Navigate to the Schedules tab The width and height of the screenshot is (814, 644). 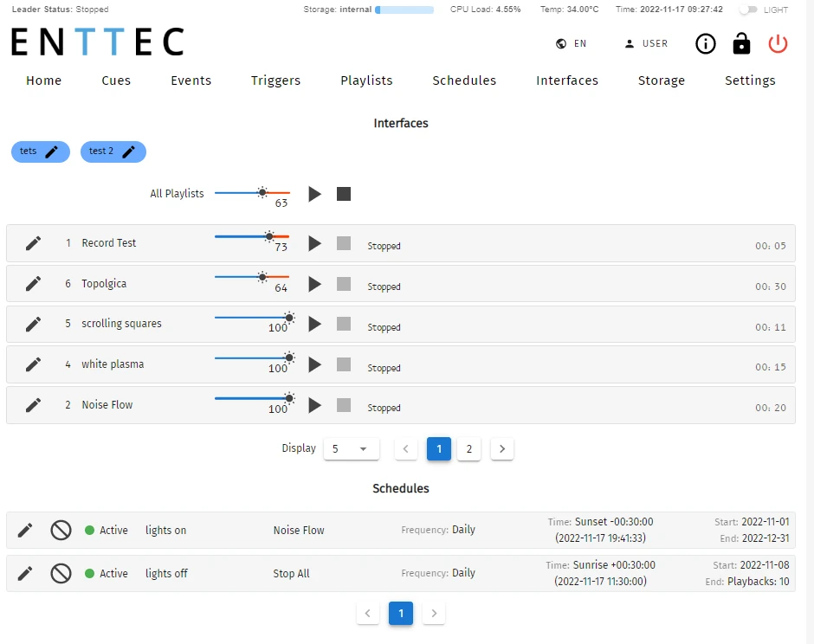[464, 80]
